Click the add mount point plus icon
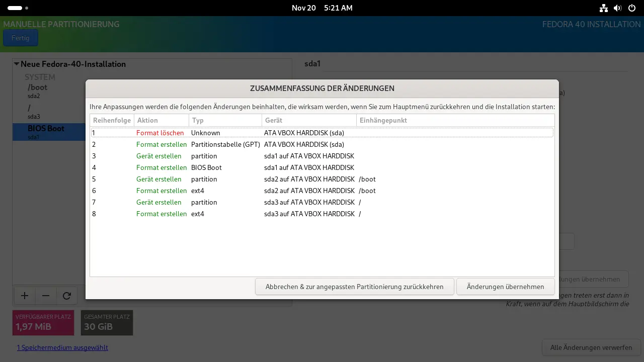This screenshot has height=362, width=644. pos(24,296)
